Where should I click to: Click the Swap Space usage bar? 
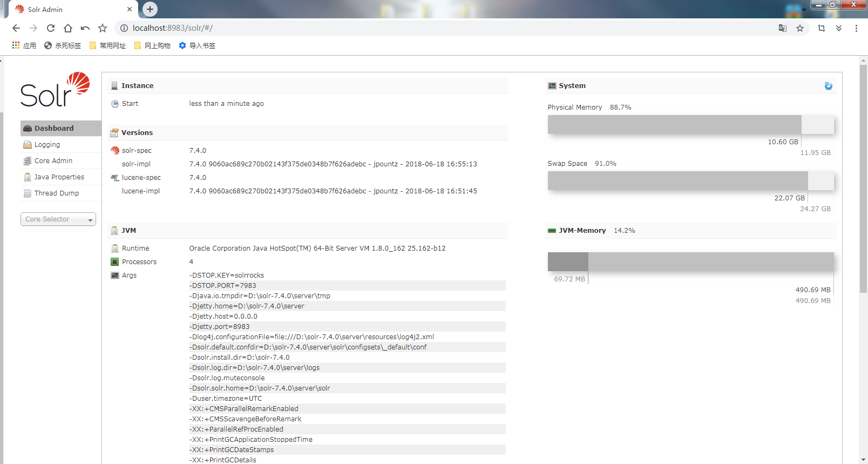690,180
